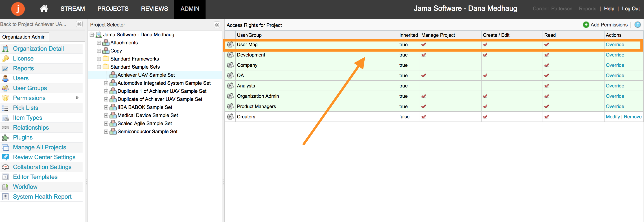Click the Users person icon

click(5, 78)
